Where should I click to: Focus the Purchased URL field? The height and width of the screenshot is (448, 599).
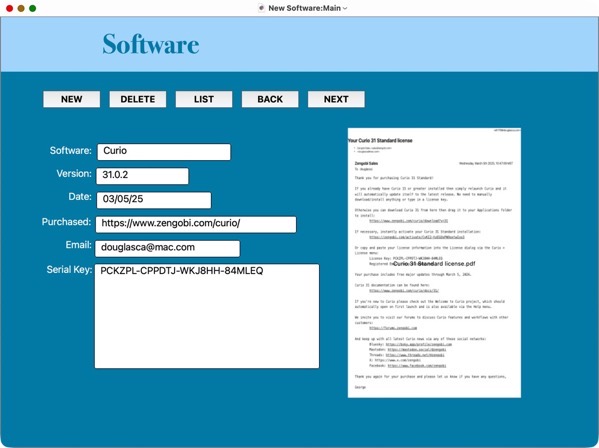[x=196, y=224]
